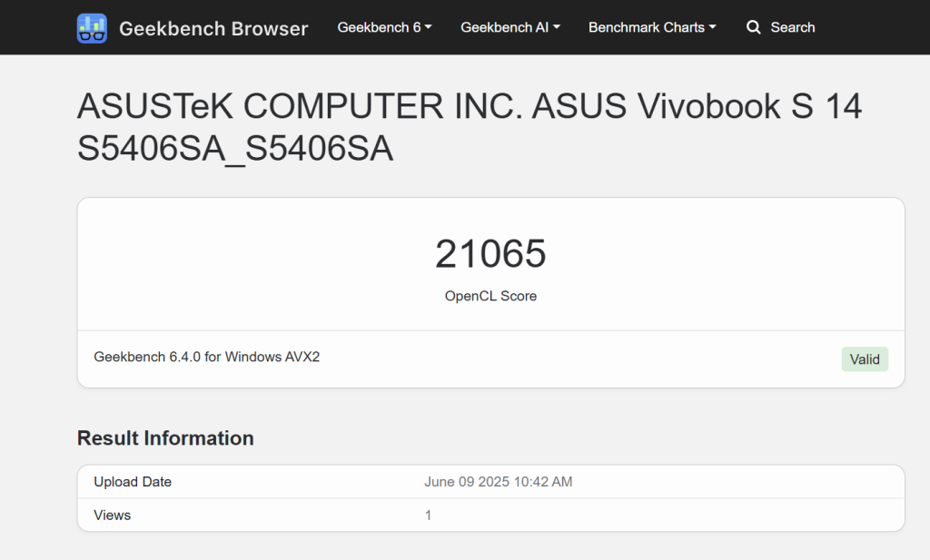Select the ASUS Vivobook S 14 page title
The width and height of the screenshot is (930, 560).
coord(470,127)
